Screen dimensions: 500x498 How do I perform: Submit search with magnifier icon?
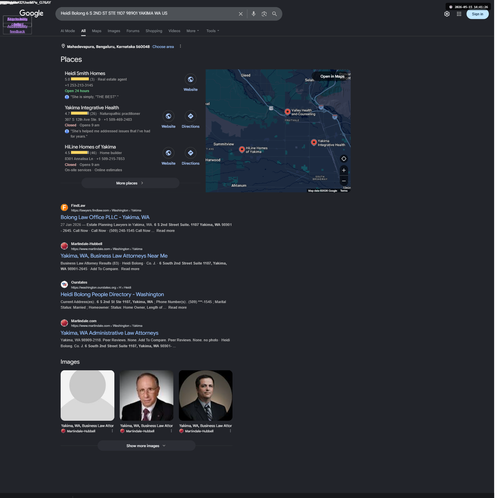tap(274, 14)
